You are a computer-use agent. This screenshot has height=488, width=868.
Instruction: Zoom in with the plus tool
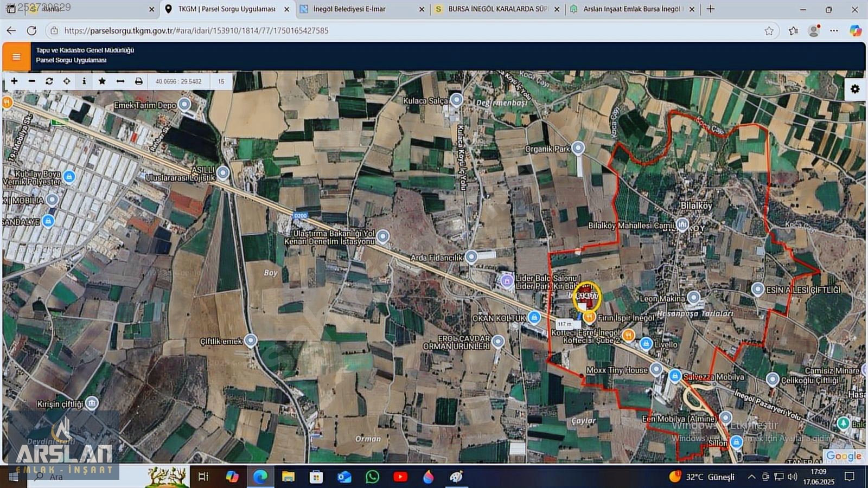coord(14,81)
